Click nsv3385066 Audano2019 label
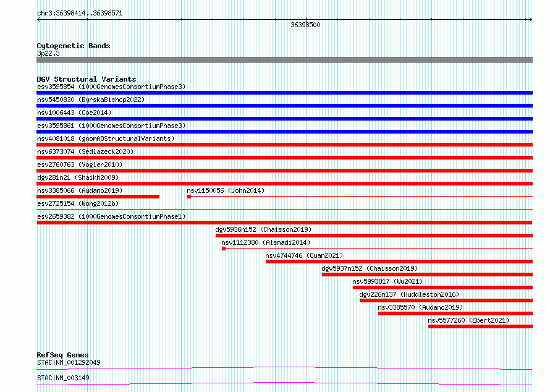This screenshot has width=550, height=392. coord(80,190)
